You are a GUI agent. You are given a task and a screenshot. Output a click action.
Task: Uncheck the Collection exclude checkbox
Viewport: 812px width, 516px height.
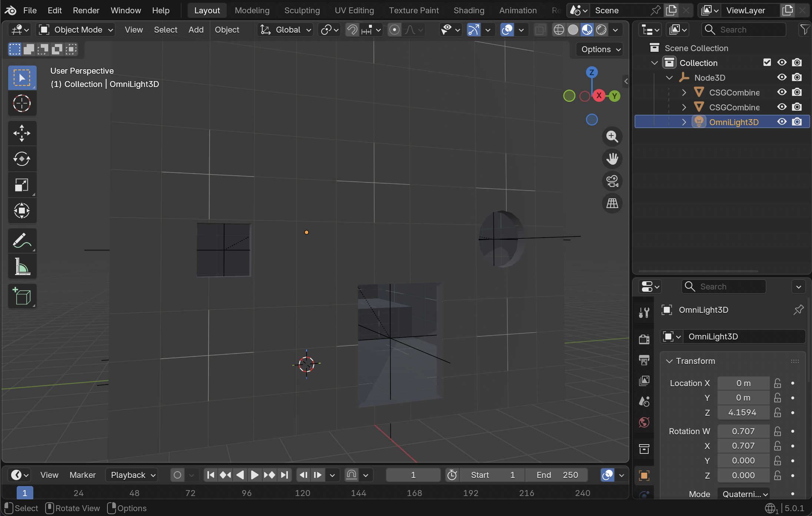tap(767, 63)
